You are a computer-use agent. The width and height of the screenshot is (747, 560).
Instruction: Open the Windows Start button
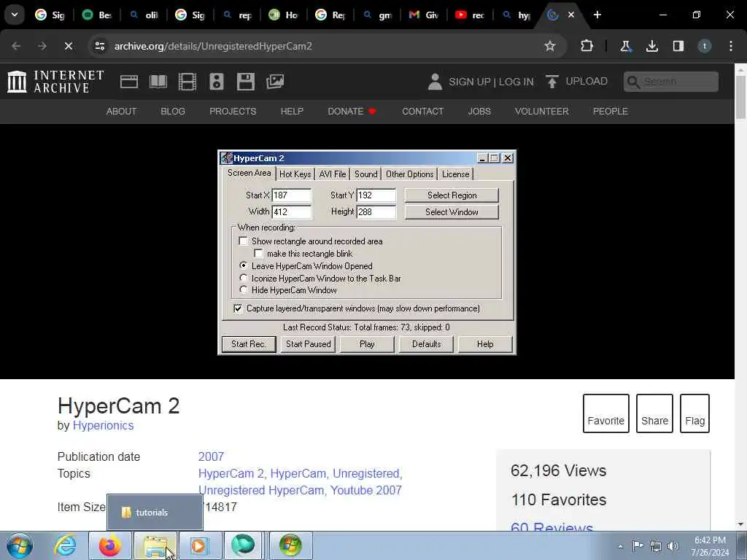pyautogui.click(x=20, y=545)
